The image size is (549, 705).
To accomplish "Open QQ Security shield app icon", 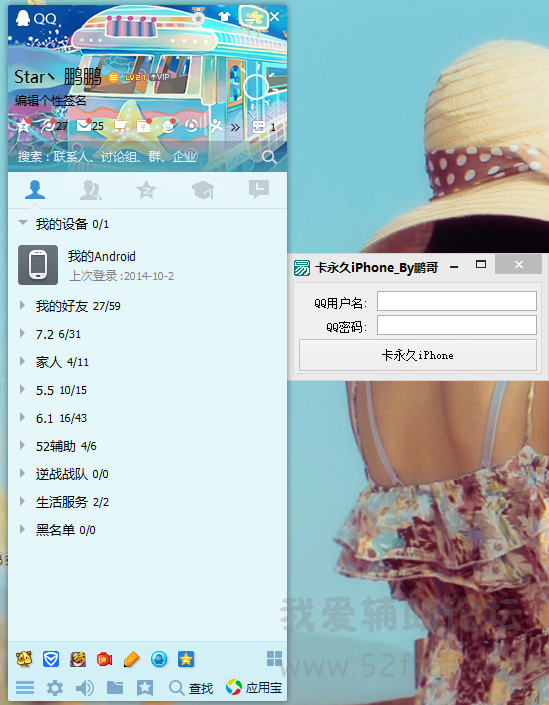I will (51, 660).
